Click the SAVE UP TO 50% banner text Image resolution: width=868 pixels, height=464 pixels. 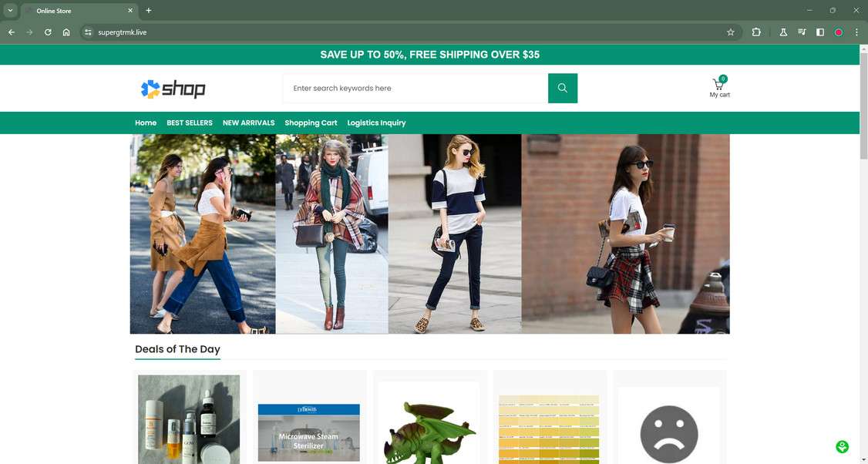pyautogui.click(x=429, y=55)
